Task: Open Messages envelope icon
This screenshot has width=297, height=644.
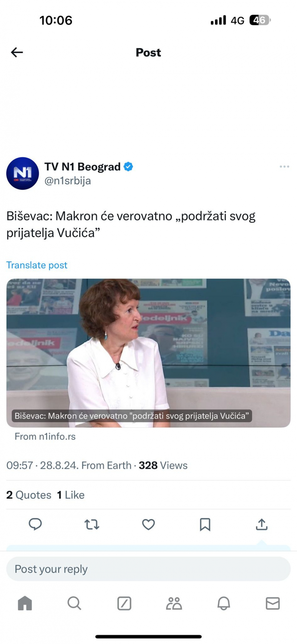Action: tap(273, 604)
